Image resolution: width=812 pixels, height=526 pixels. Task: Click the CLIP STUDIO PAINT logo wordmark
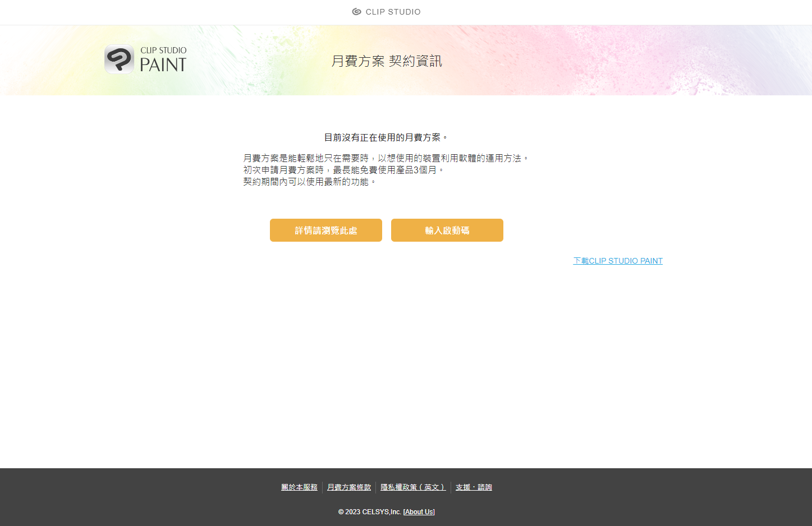pos(163,59)
